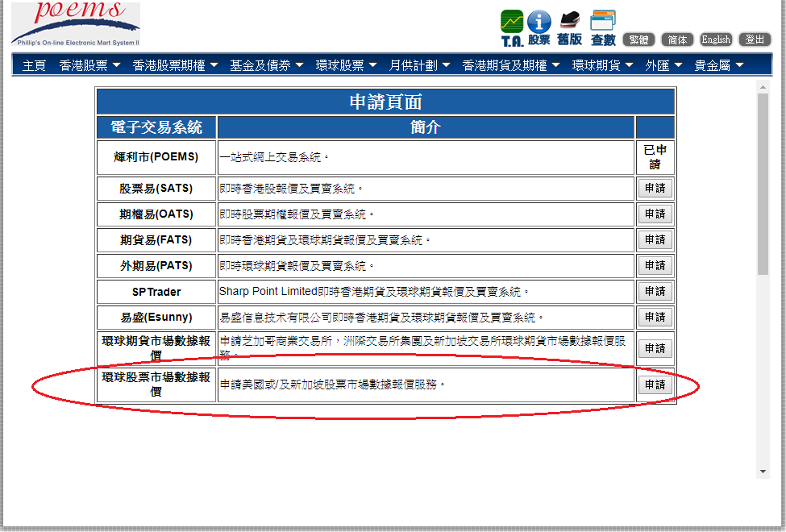Open the 查數 account enquiry icon

tap(603, 28)
